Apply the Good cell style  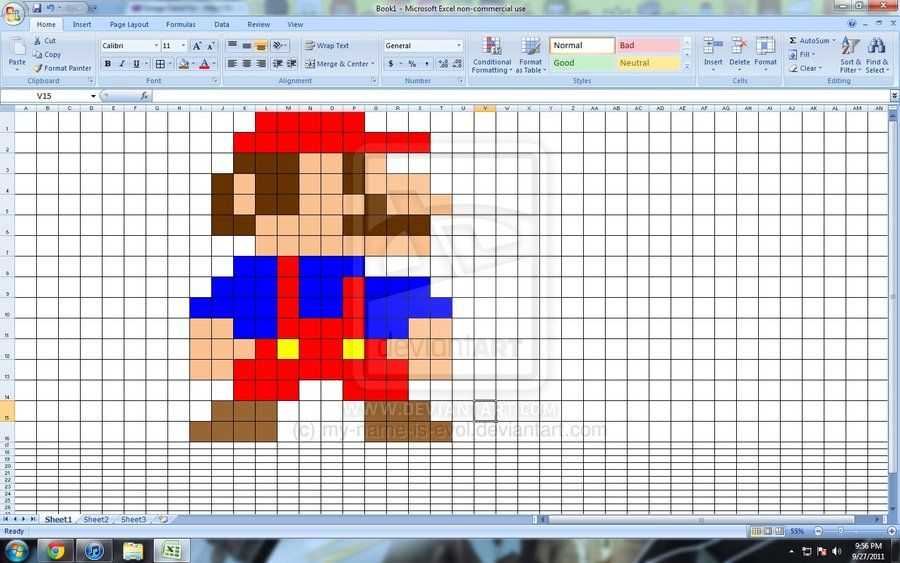tap(582, 63)
